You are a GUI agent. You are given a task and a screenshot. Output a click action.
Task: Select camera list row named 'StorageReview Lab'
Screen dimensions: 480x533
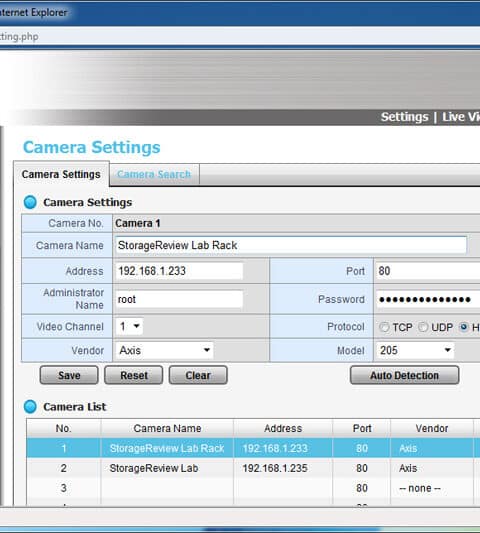click(253, 468)
